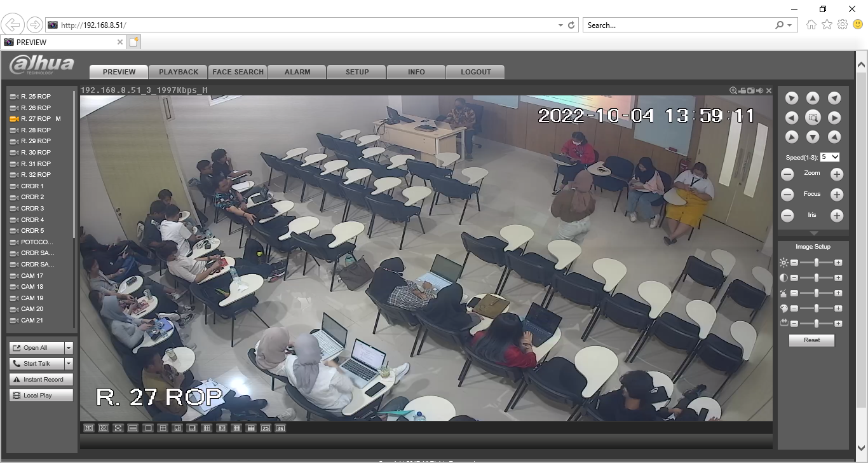Viewport: 868px width, 463px height.
Task: Open browser favorites star icon
Action: click(827, 24)
